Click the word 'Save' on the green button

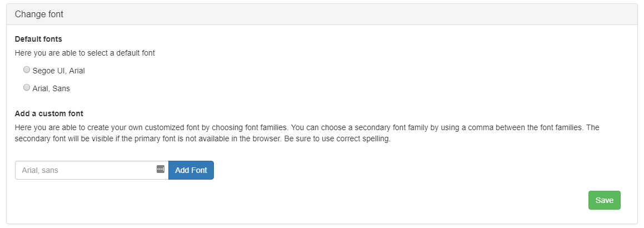pos(604,200)
